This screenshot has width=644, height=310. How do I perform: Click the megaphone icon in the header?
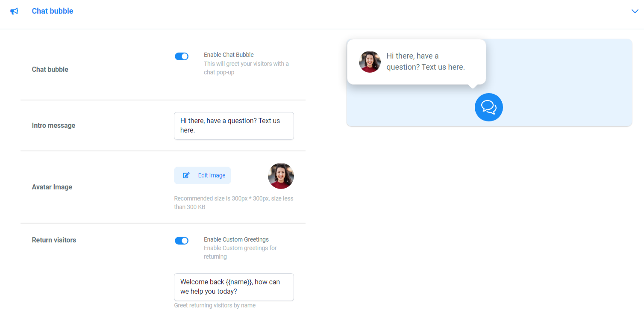click(14, 11)
